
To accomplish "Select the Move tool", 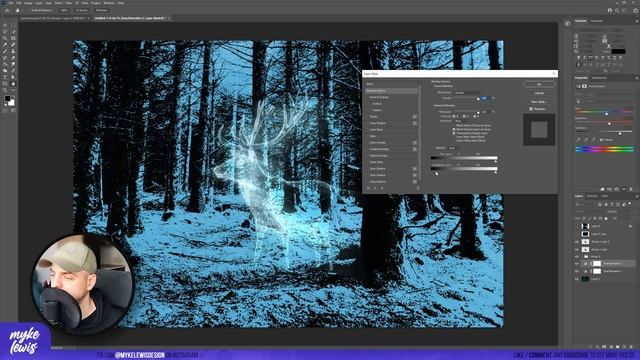I will 5,25.
